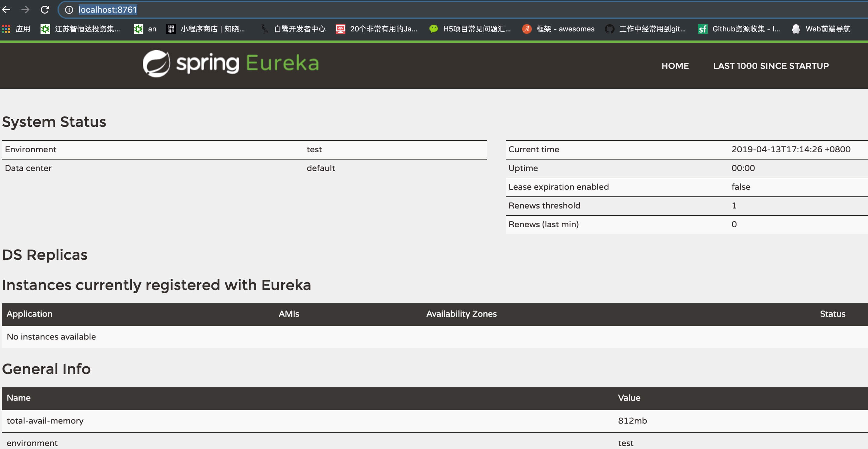Open the apps grid icon labeled 应用

(x=16, y=29)
